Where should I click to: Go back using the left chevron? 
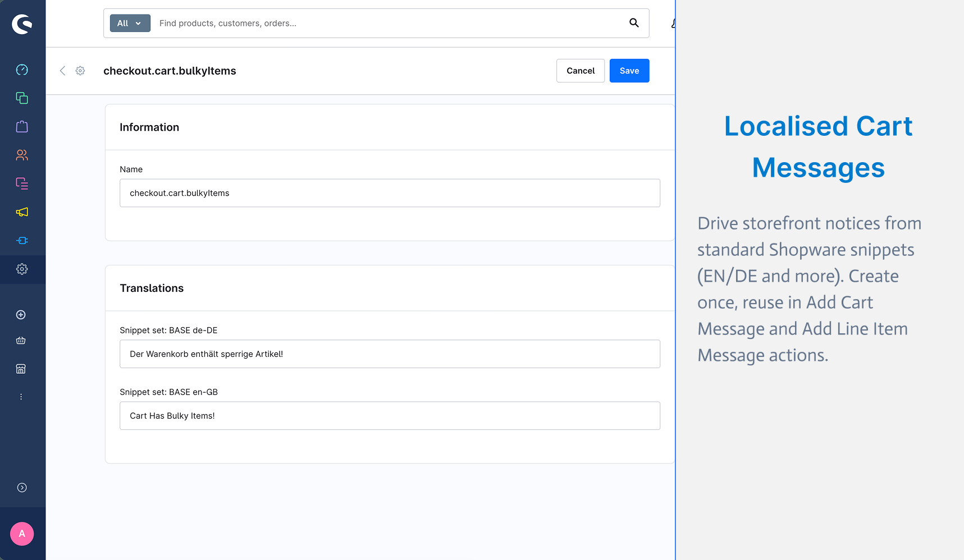pos(62,71)
